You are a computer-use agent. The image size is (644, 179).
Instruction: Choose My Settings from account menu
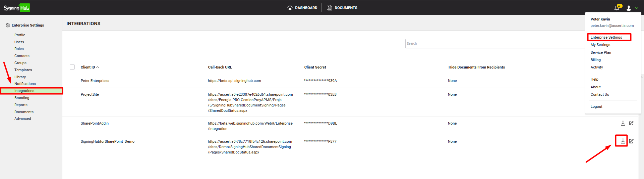click(x=600, y=45)
